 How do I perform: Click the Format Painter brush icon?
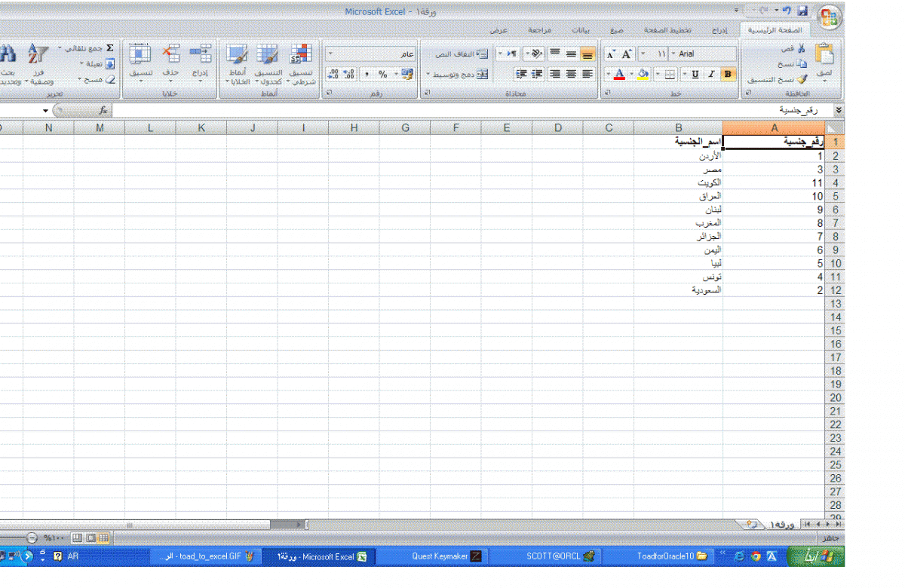[x=801, y=78]
